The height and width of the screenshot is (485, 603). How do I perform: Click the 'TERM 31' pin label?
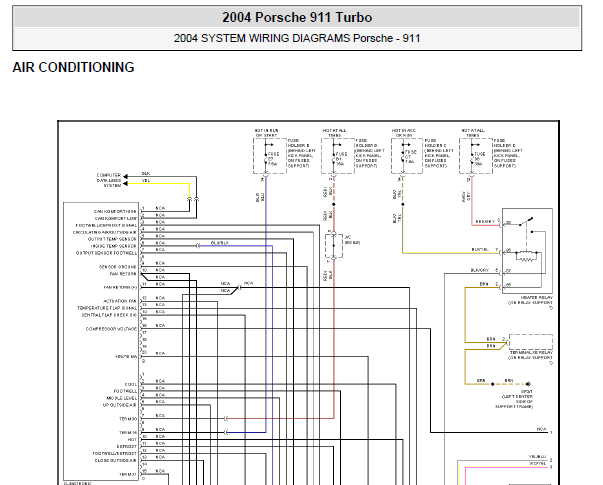click(x=128, y=474)
